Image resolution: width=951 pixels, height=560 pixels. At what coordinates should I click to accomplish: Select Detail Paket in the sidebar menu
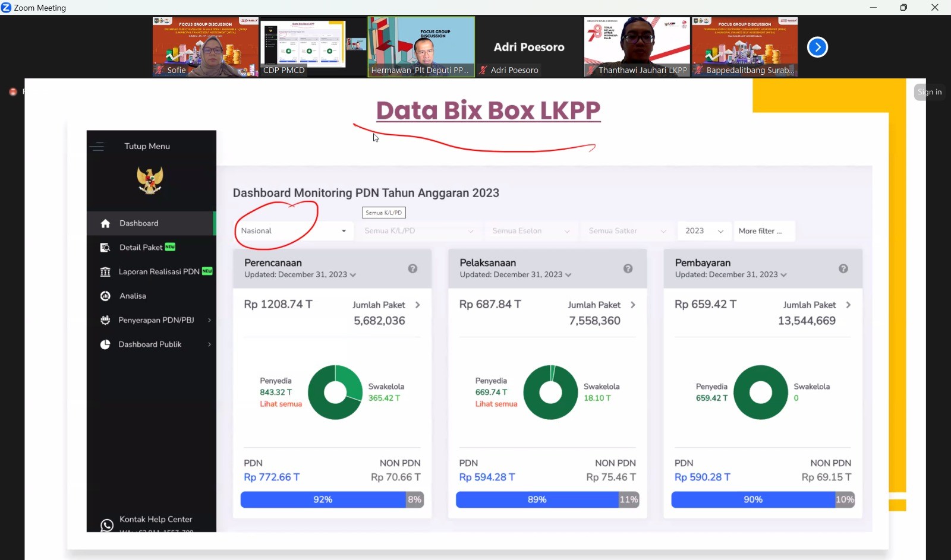click(150, 248)
